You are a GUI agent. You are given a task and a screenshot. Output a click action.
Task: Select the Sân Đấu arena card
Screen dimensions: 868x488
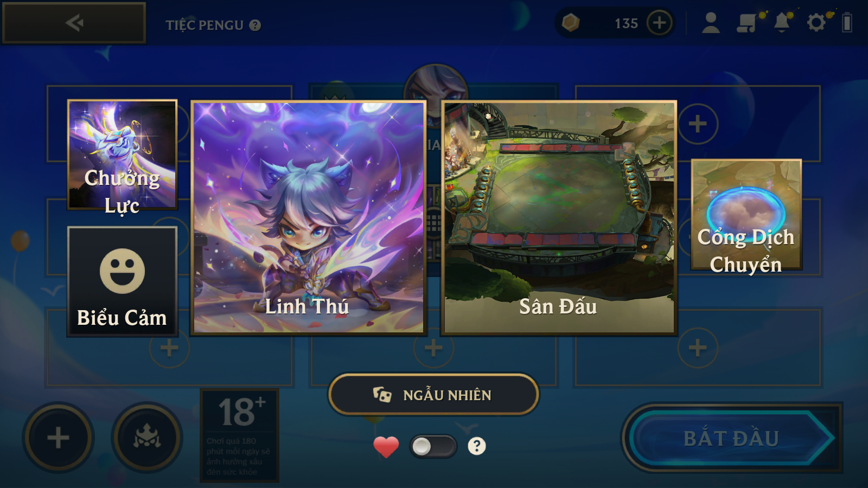point(559,217)
